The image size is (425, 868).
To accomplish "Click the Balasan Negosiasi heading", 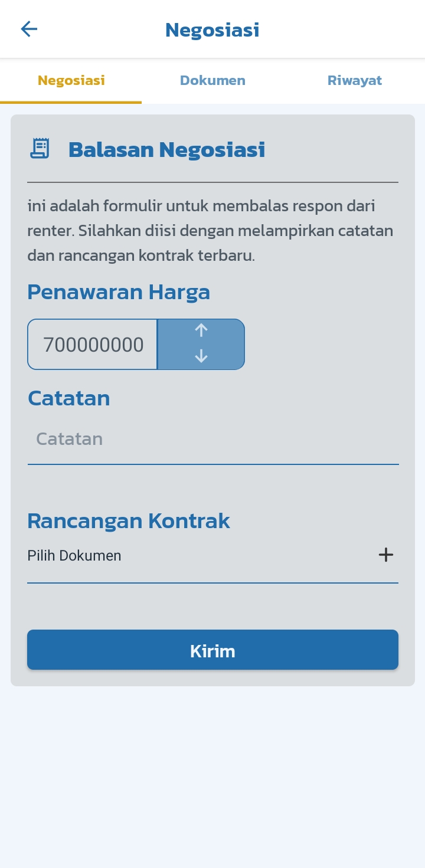I will [166, 150].
